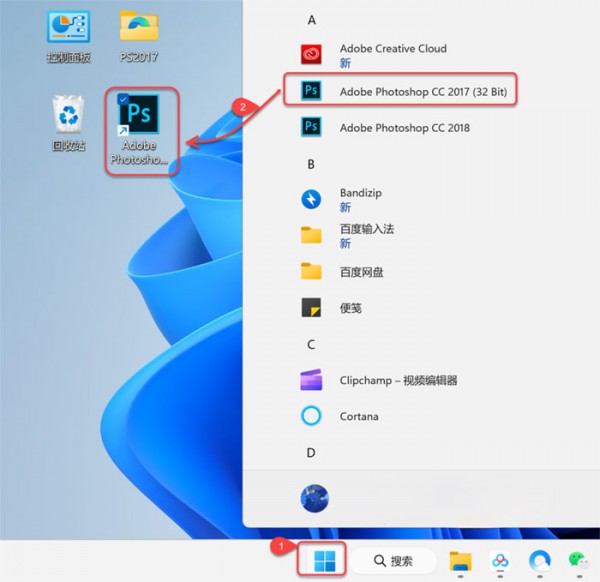Toggle the checkbox on the Photoshop shortcut

click(x=122, y=99)
